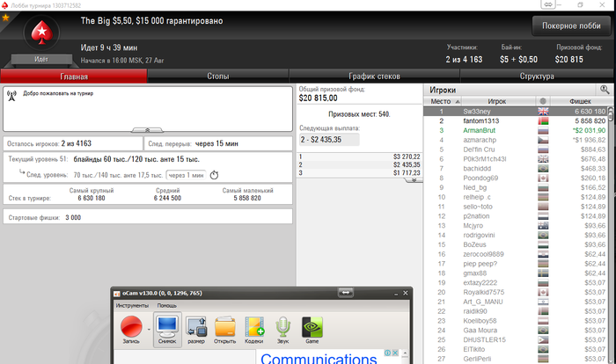This screenshot has height=364, width=616.
Task: Open the oCam record options dropdown arrow
Action: click(149, 329)
